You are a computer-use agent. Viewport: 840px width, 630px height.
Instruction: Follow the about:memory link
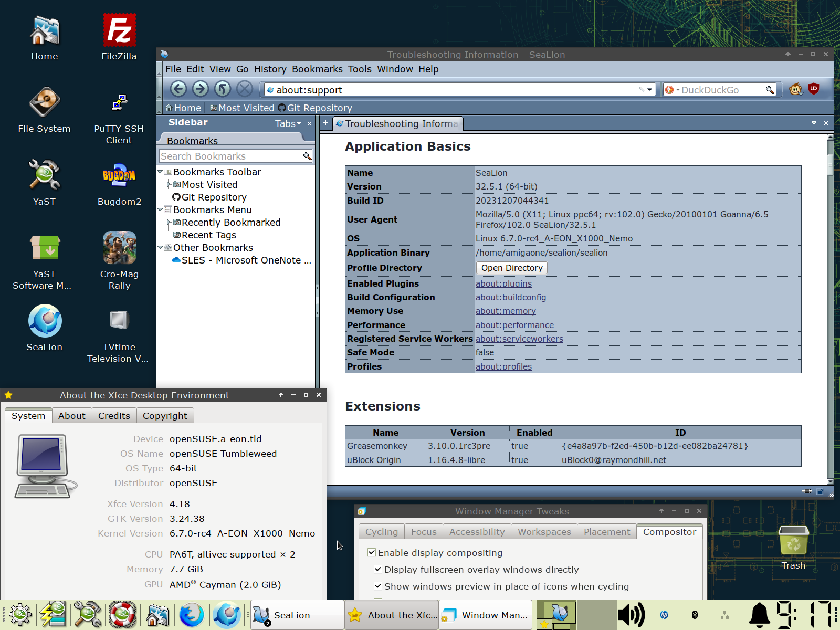[506, 311]
